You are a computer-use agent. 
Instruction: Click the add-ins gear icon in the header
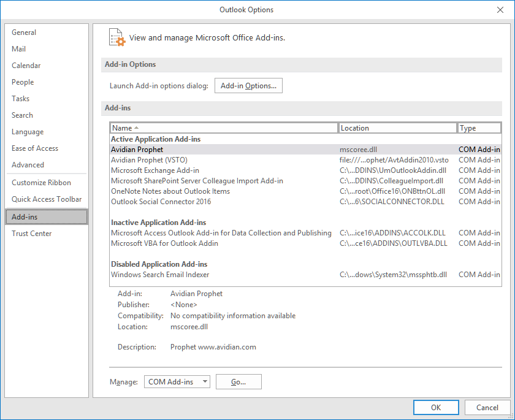(x=117, y=37)
